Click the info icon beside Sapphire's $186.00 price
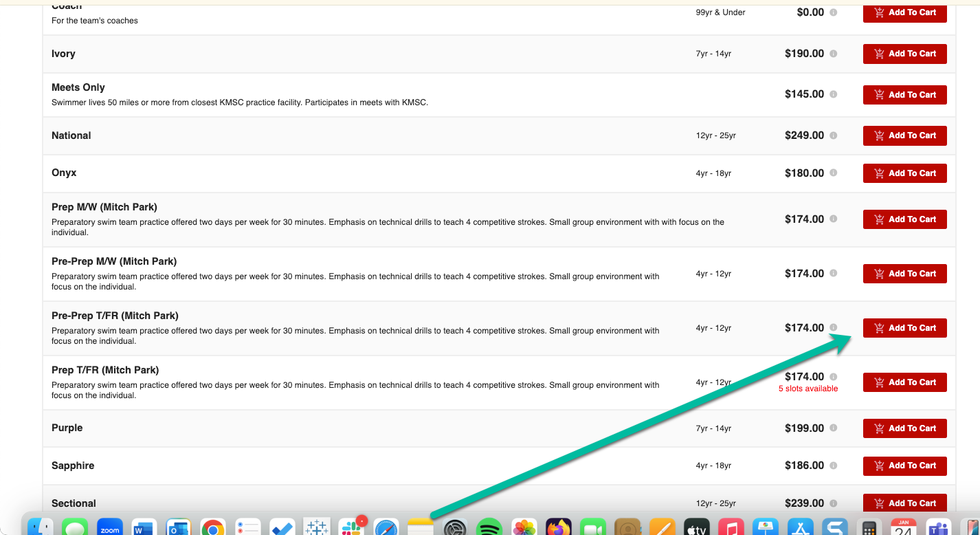Image resolution: width=980 pixels, height=535 pixels. pyautogui.click(x=833, y=466)
